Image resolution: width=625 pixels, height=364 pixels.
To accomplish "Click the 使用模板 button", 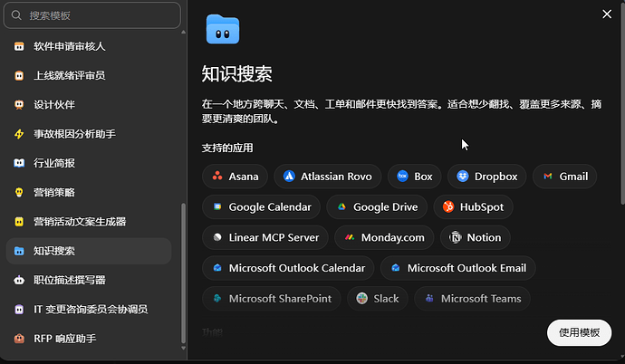I will pos(579,332).
